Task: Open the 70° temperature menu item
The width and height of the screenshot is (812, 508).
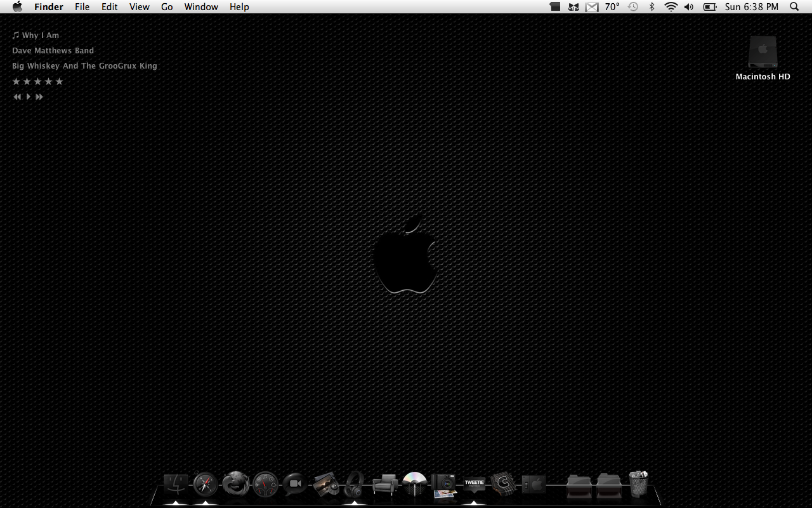Action: (x=612, y=7)
